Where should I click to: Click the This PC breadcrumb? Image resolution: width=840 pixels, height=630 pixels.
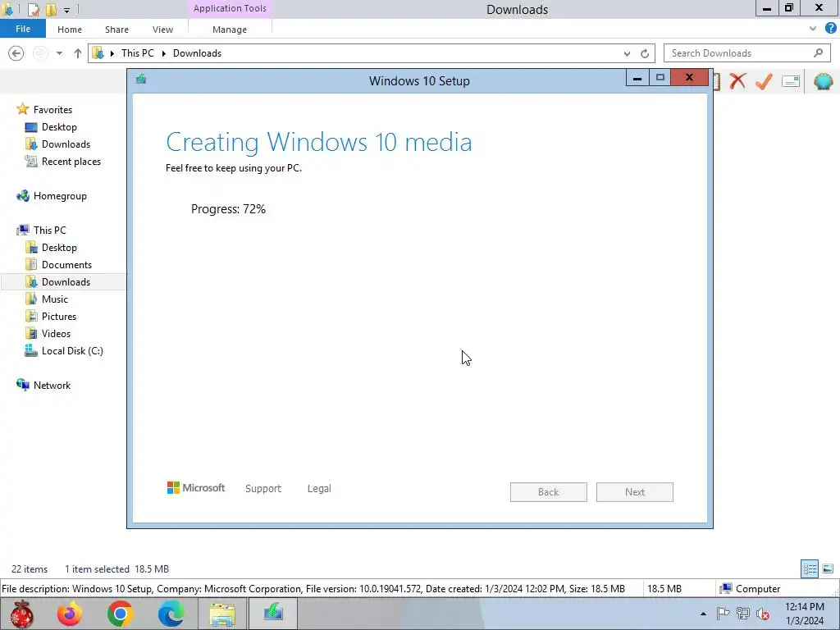point(138,53)
